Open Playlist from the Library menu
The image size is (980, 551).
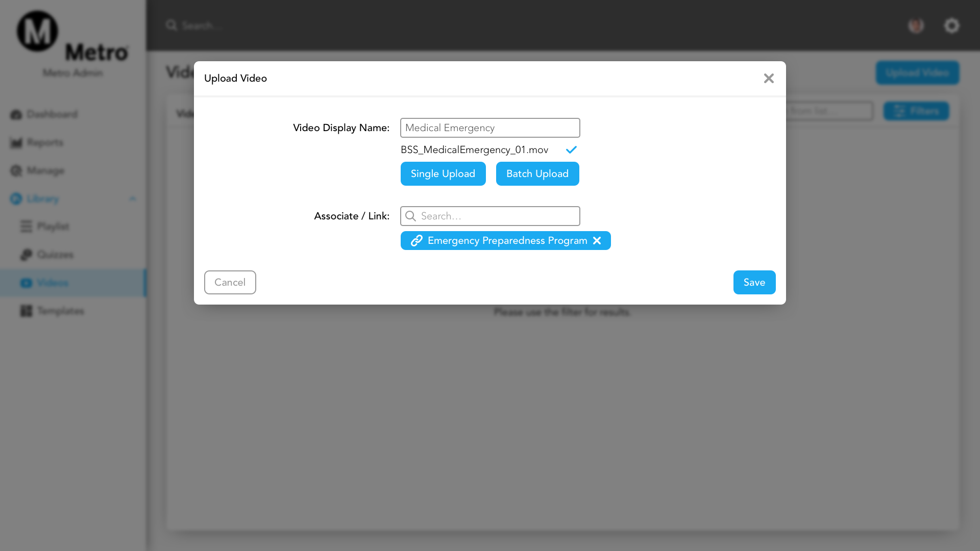click(x=53, y=227)
